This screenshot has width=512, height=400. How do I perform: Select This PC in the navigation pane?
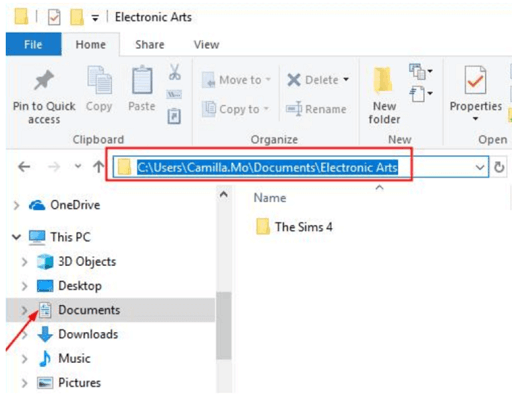click(x=60, y=237)
